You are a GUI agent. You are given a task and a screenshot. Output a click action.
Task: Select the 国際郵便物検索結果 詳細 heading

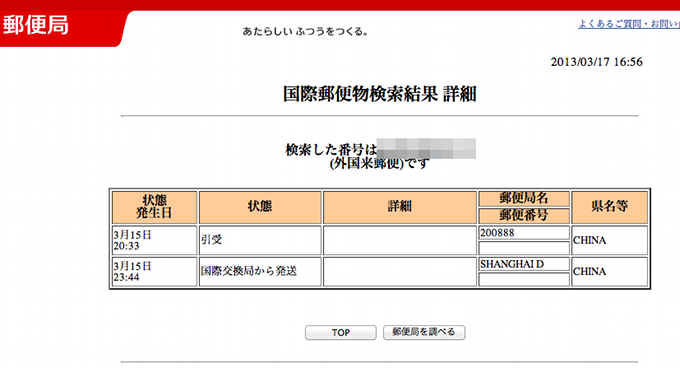(379, 94)
